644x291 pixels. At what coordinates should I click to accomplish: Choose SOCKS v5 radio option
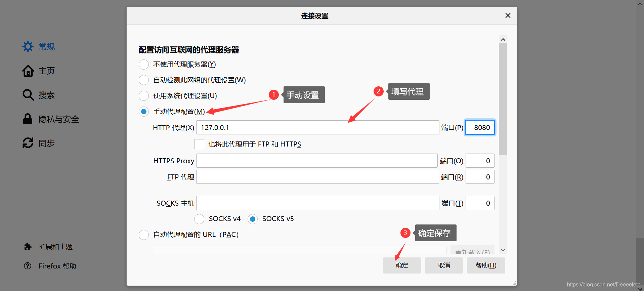pyautogui.click(x=253, y=219)
